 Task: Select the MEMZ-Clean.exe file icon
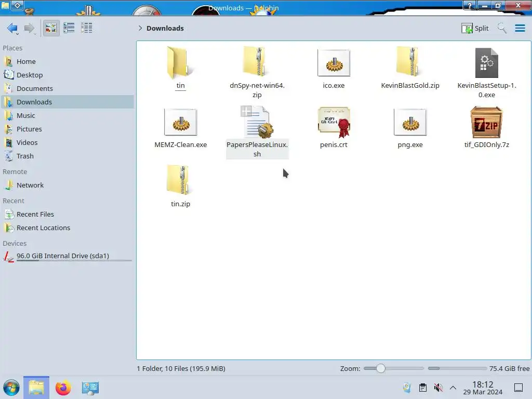pyautogui.click(x=180, y=122)
